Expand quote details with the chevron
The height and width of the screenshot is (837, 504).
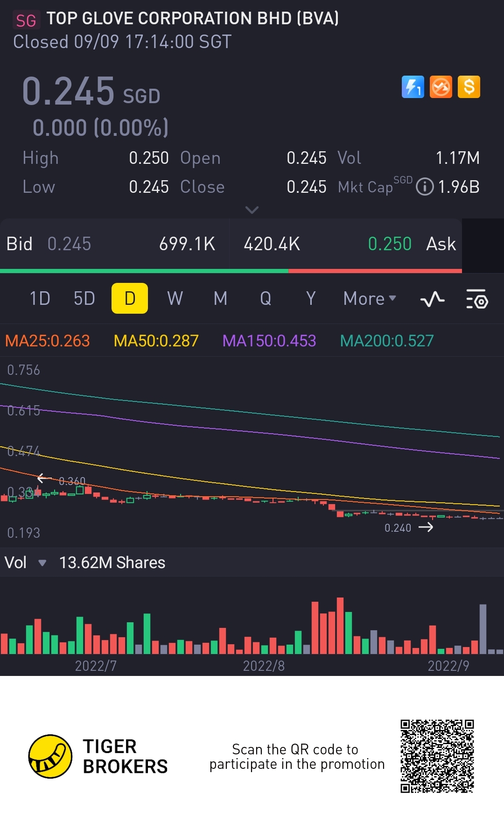coord(252,210)
